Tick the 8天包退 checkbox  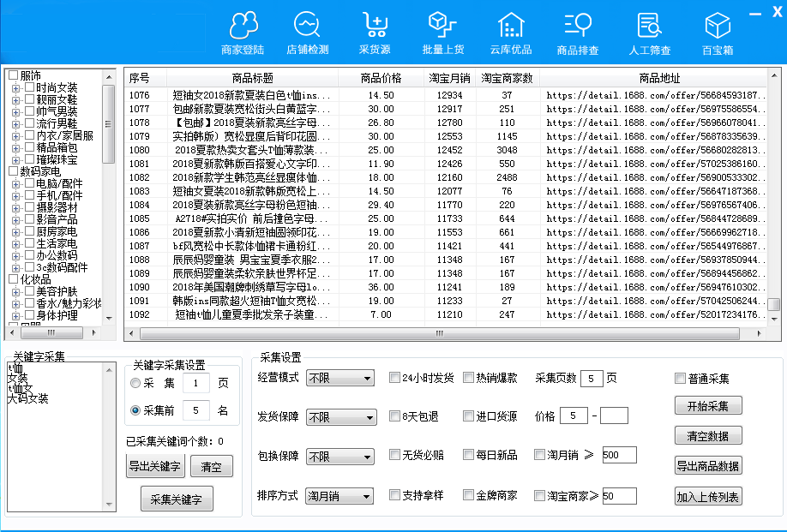[394, 416]
